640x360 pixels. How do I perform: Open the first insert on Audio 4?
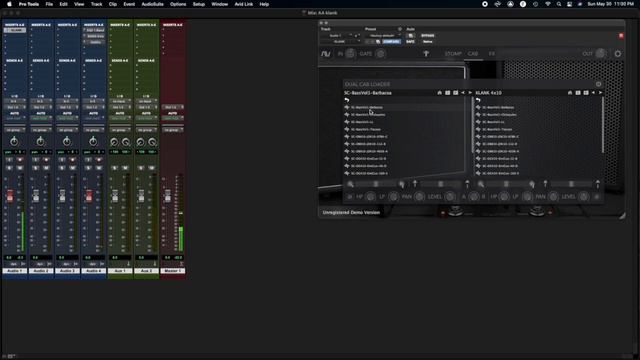tap(93, 30)
